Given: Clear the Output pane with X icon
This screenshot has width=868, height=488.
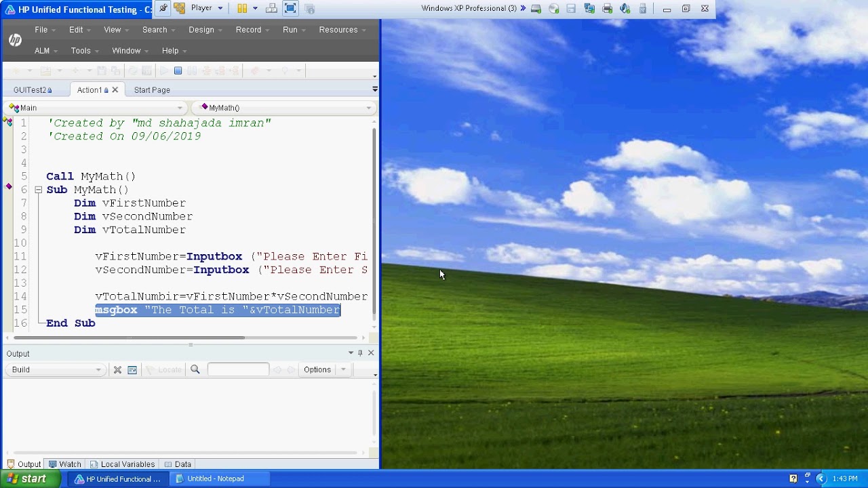Looking at the screenshot, I should pos(117,369).
